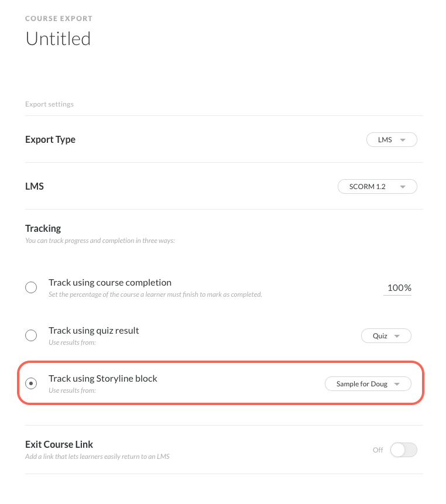This screenshot has width=446, height=504.
Task: Select Track using Storyline block radio button
Action: (x=31, y=383)
